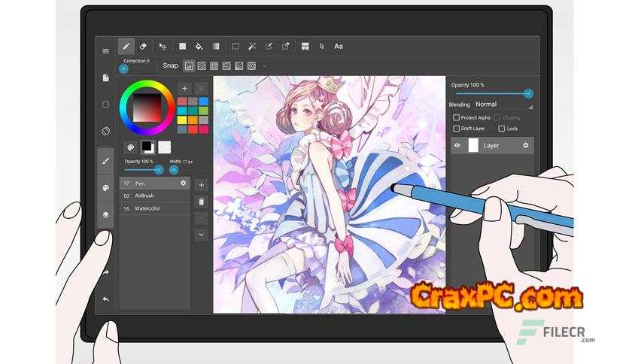The height and width of the screenshot is (364, 629).
Task: Select the AirBrush brush
Action: (x=154, y=196)
